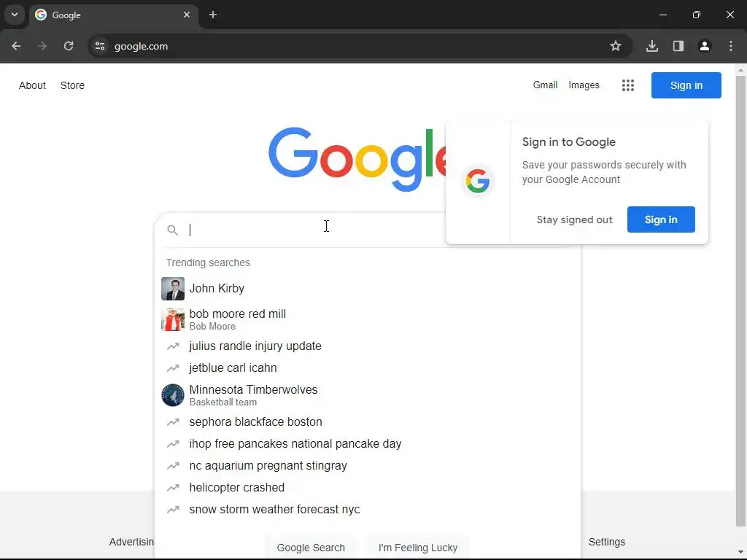Click the search magnifier icon
This screenshot has width=747, height=560.
click(172, 230)
